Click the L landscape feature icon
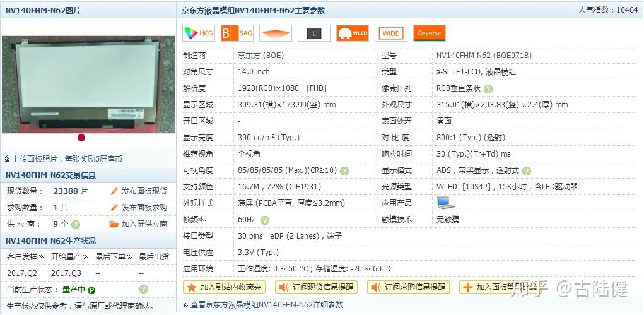The width and height of the screenshot is (644, 315). coord(313,33)
